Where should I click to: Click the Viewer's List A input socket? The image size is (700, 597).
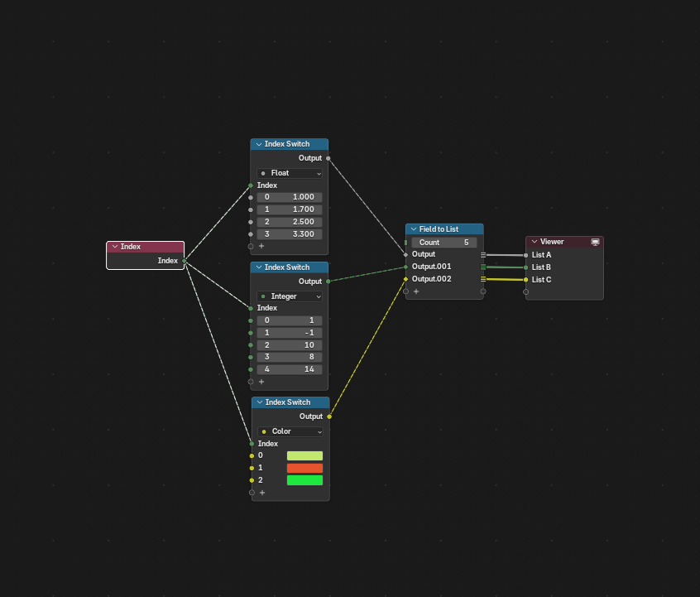[x=526, y=255]
